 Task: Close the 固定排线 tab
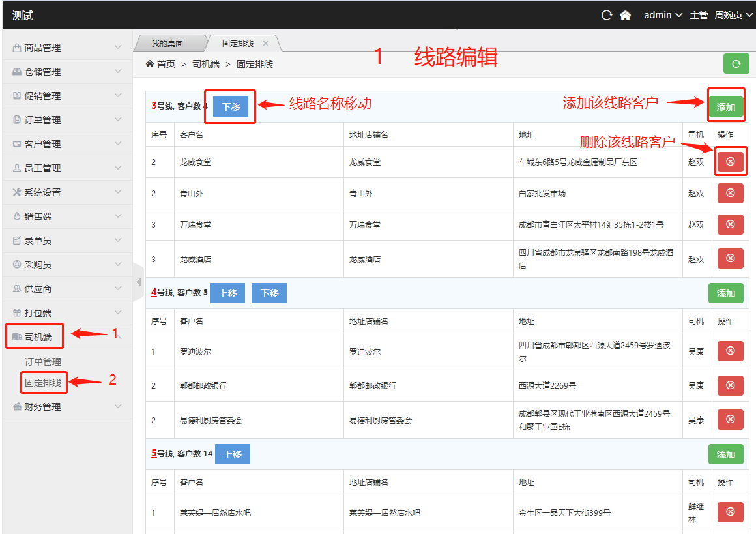click(265, 44)
